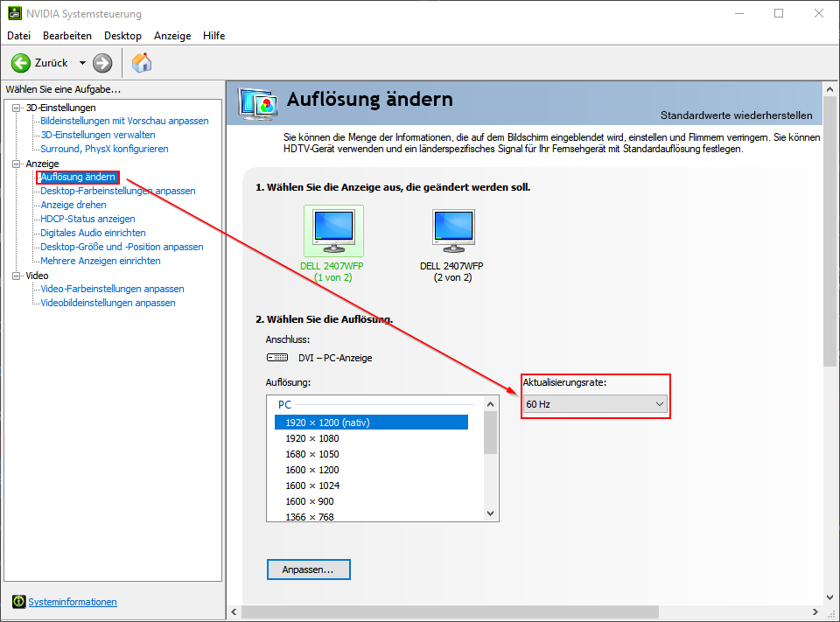
Task: Click the Anpassen... button
Action: click(309, 570)
